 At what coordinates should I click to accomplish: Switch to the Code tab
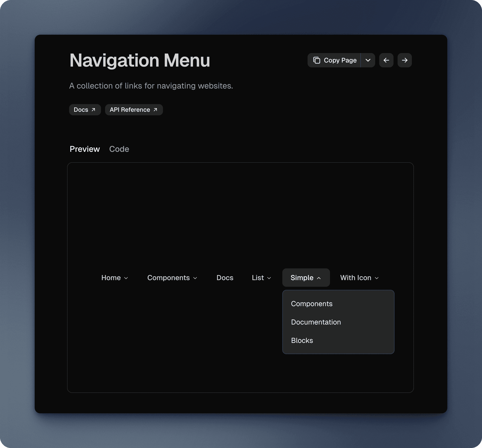[x=119, y=149]
